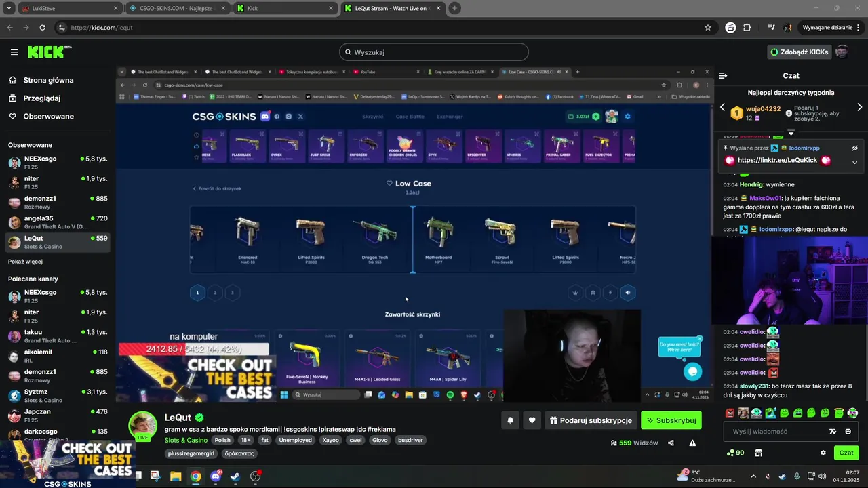The height and width of the screenshot is (488, 868).
Task: Open File Explorer from taskbar
Action: point(176,476)
